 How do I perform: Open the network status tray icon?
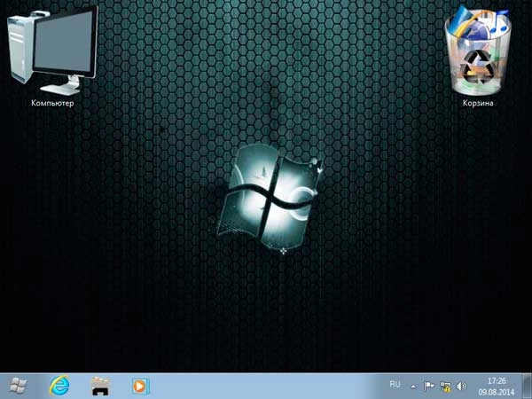coord(445,386)
